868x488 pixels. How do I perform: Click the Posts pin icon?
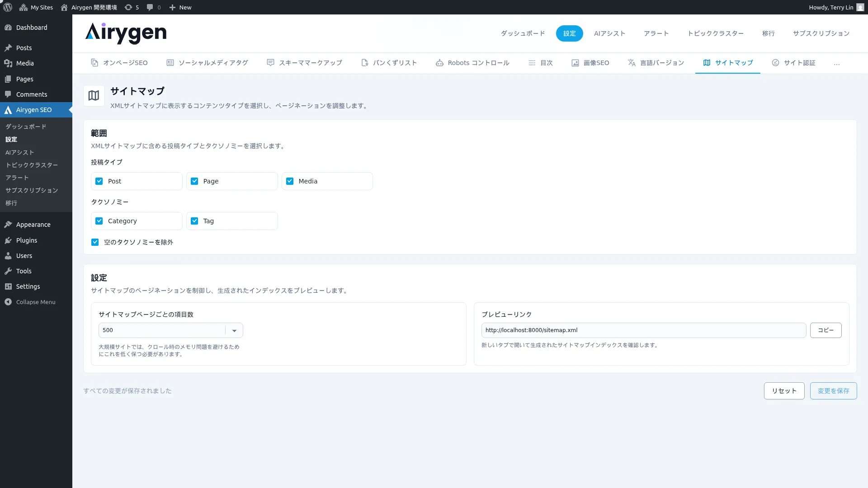(x=8, y=48)
